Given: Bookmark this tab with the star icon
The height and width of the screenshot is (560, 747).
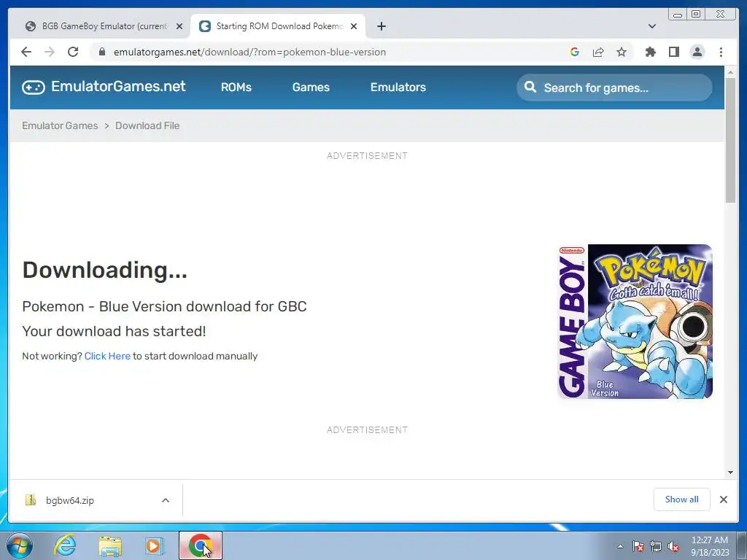Looking at the screenshot, I should click(622, 52).
